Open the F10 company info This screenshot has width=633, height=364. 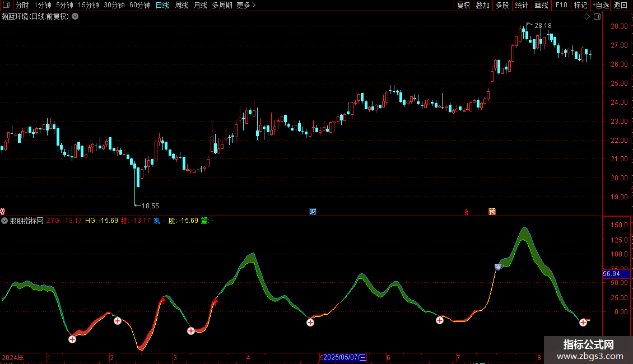point(561,5)
